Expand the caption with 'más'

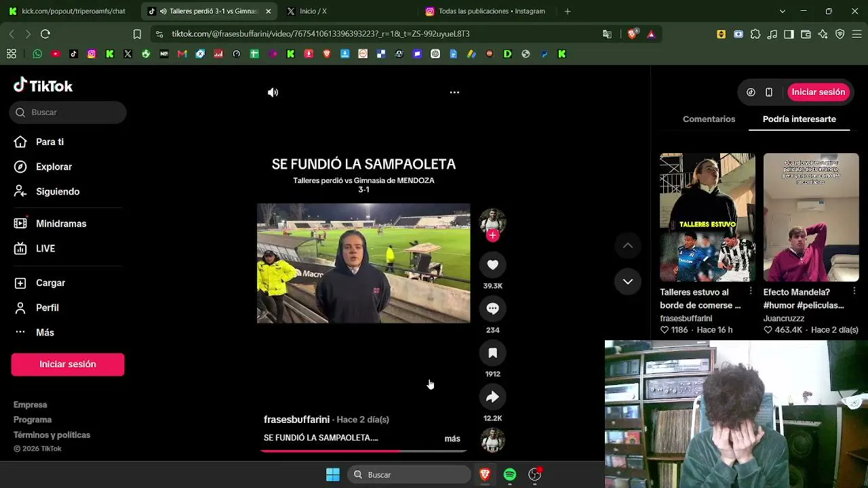(x=452, y=439)
